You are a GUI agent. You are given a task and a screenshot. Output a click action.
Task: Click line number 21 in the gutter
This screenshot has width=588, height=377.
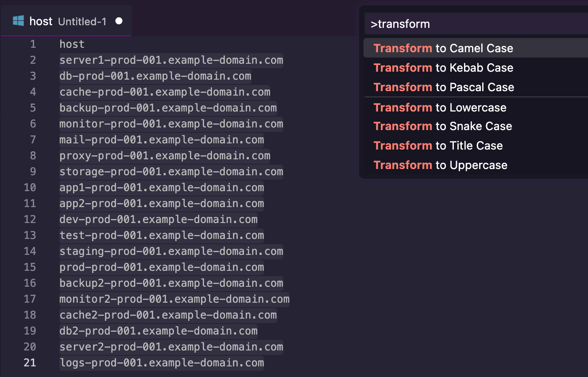pyautogui.click(x=30, y=363)
